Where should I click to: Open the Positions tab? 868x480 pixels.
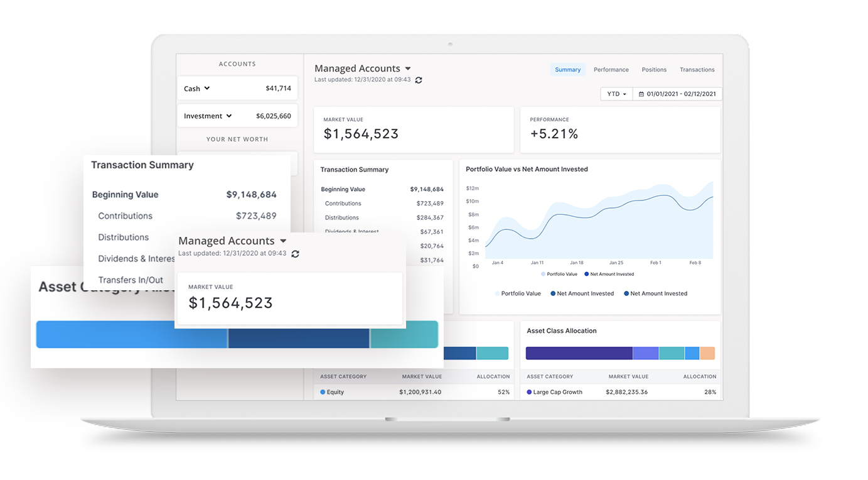click(x=653, y=70)
